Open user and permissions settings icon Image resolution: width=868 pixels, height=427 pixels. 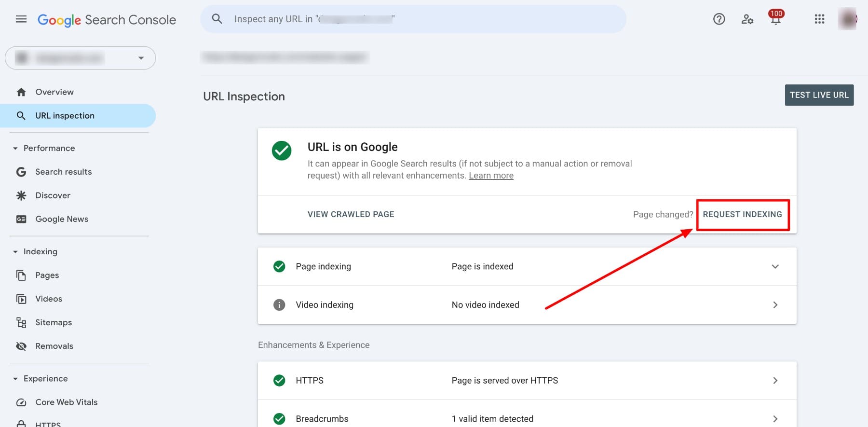[x=747, y=19]
